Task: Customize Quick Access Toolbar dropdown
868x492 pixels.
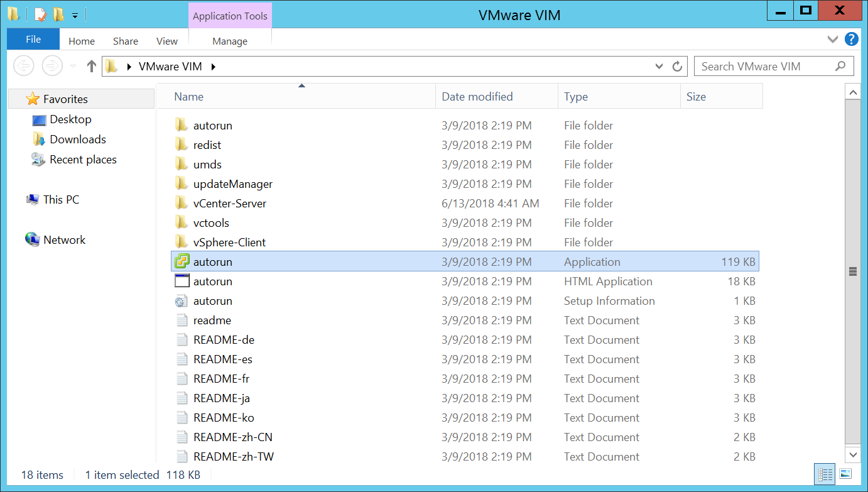Action: (75, 14)
